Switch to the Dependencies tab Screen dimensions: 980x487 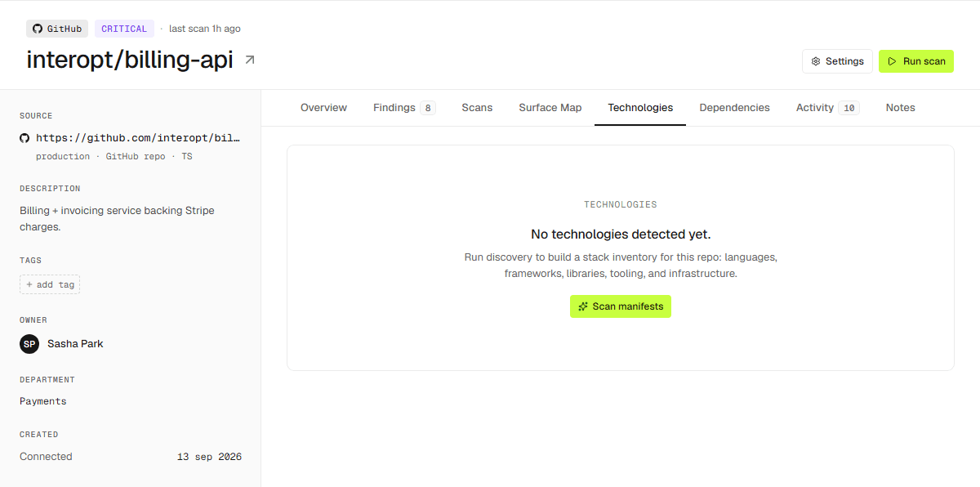(x=734, y=108)
